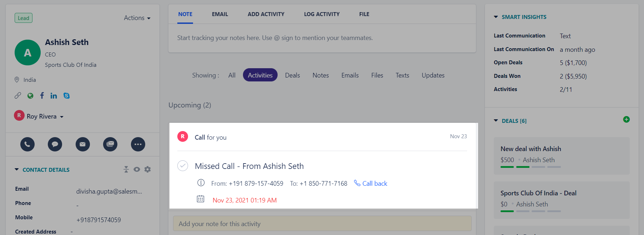Open the Skype contact icon
This screenshot has width=644, height=235.
point(66,96)
